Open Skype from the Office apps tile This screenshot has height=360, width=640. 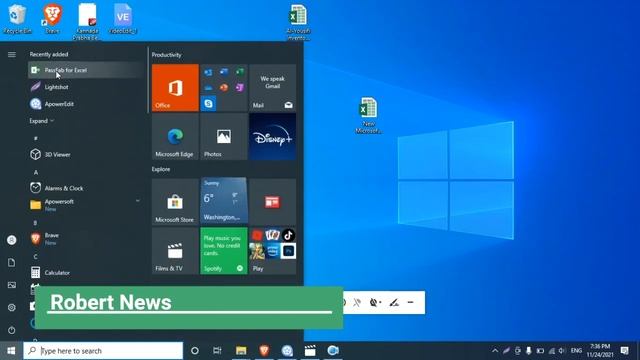(209, 103)
